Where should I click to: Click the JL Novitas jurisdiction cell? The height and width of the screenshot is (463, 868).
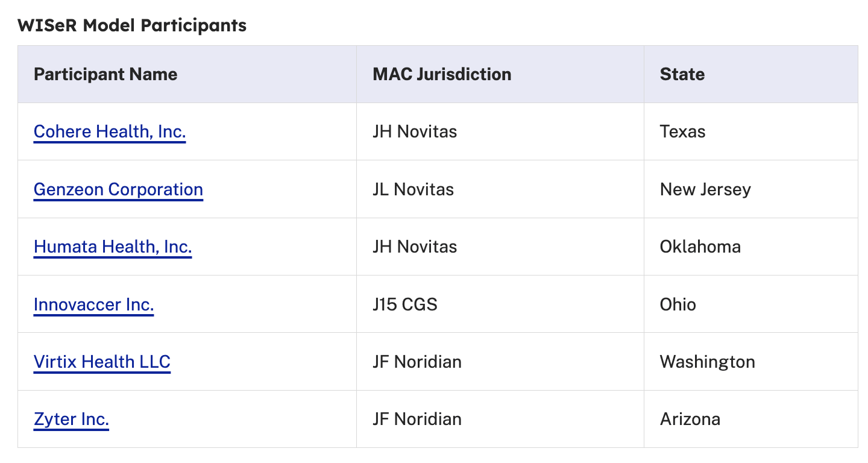(x=413, y=189)
